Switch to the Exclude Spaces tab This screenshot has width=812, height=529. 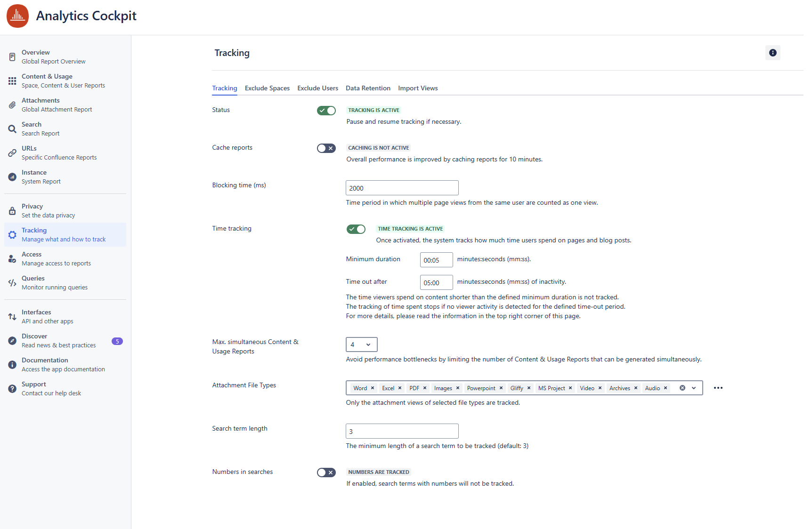[x=267, y=88]
